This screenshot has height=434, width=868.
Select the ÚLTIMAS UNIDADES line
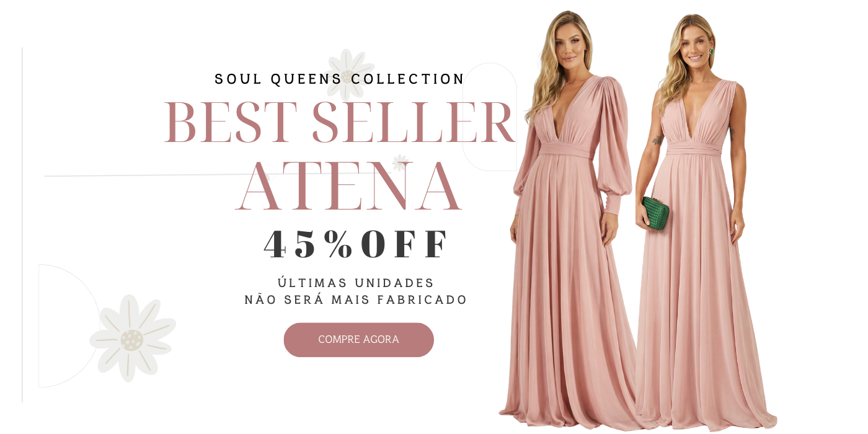pos(356,283)
